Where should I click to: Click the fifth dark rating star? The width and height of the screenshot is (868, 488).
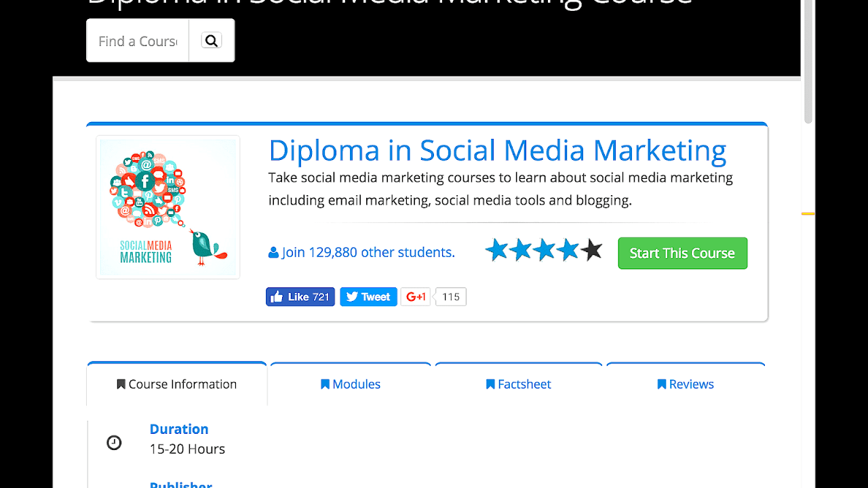pos(591,250)
